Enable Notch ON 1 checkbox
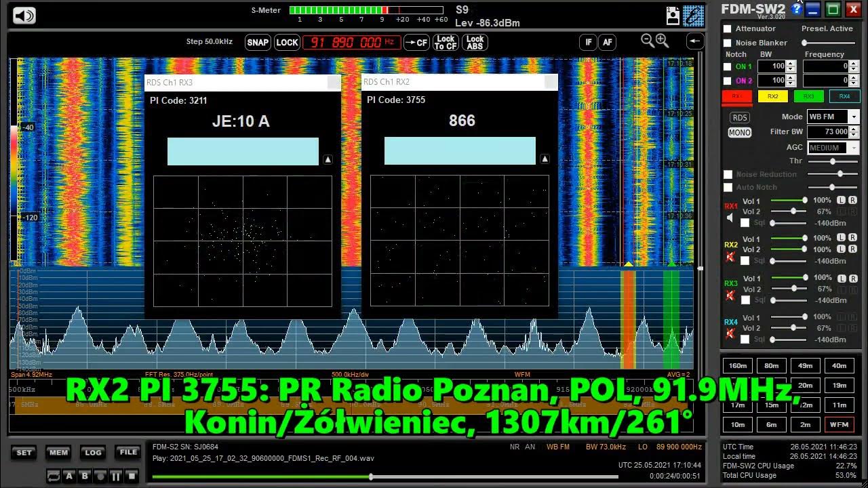The width and height of the screenshot is (868, 488). 728,66
